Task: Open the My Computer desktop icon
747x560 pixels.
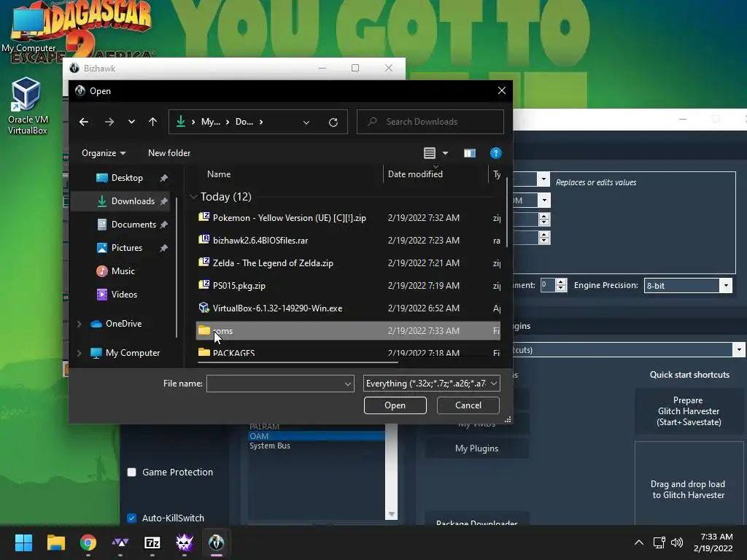Action: pos(28,29)
